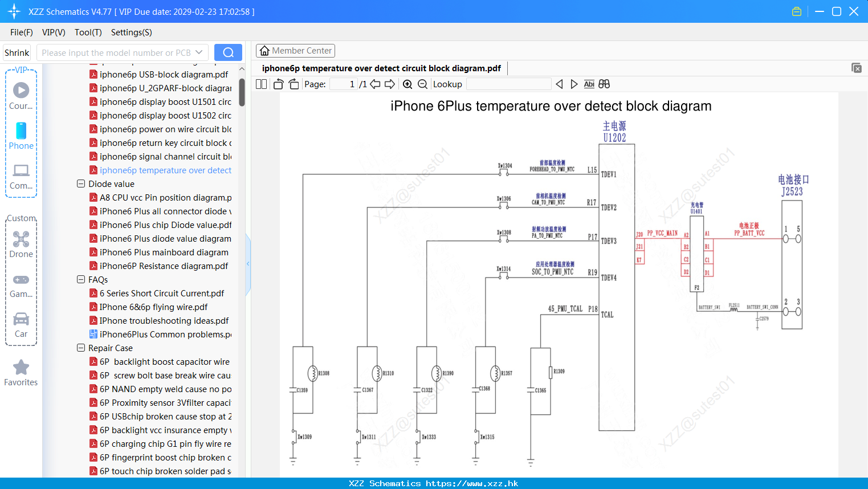Screen dimensions: 868x489
Task: Toggle the two-page layout view icon
Action: click(261, 84)
